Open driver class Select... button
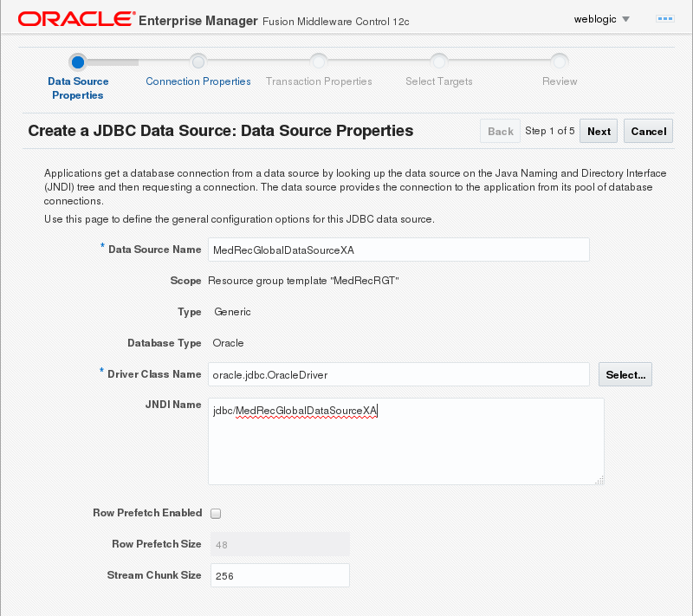693x616 pixels. coord(625,375)
